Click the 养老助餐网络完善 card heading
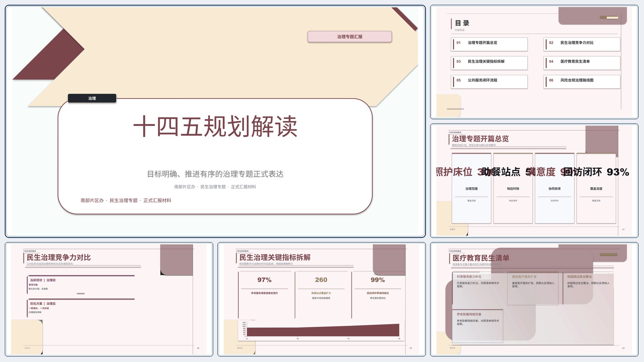The width and height of the screenshot is (644, 362). pyautogui.click(x=469, y=314)
